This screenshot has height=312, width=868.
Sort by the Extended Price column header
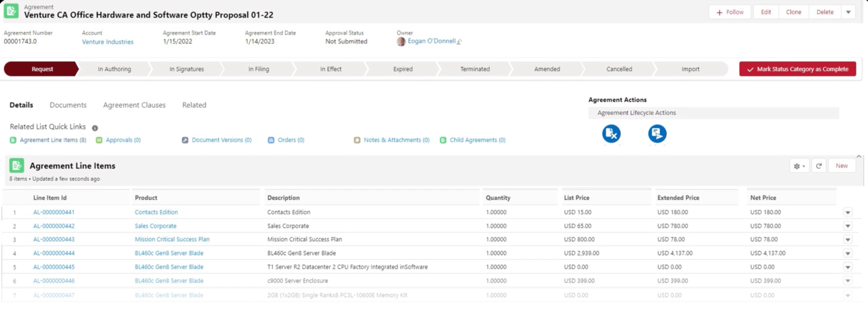point(678,198)
